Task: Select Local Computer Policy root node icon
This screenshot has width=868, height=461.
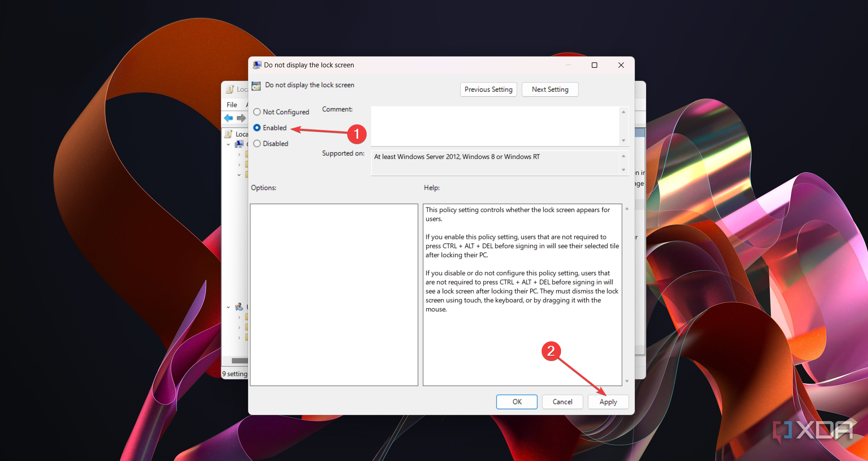Action: click(x=229, y=134)
